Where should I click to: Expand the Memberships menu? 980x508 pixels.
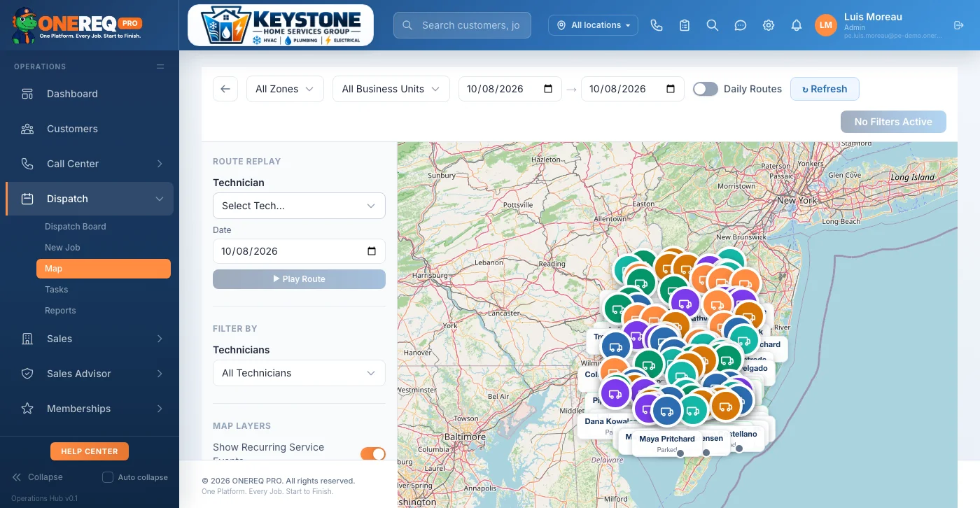(x=90, y=409)
